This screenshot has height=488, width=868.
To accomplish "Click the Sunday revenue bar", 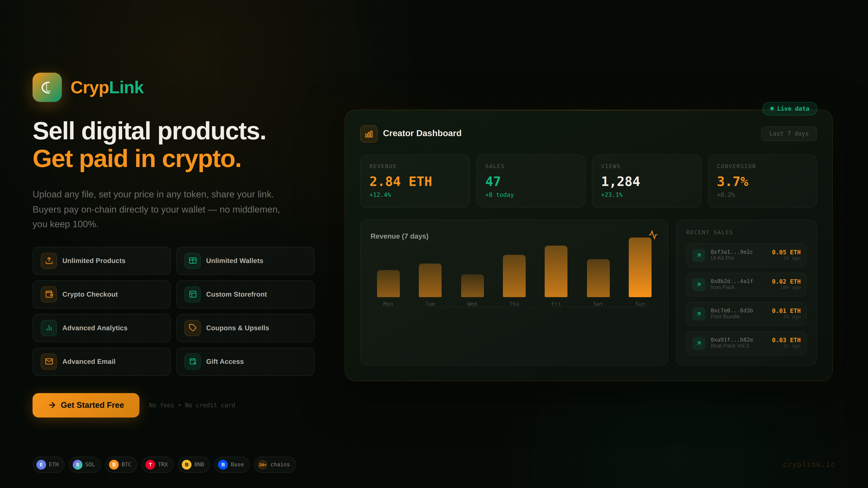I will click(640, 267).
